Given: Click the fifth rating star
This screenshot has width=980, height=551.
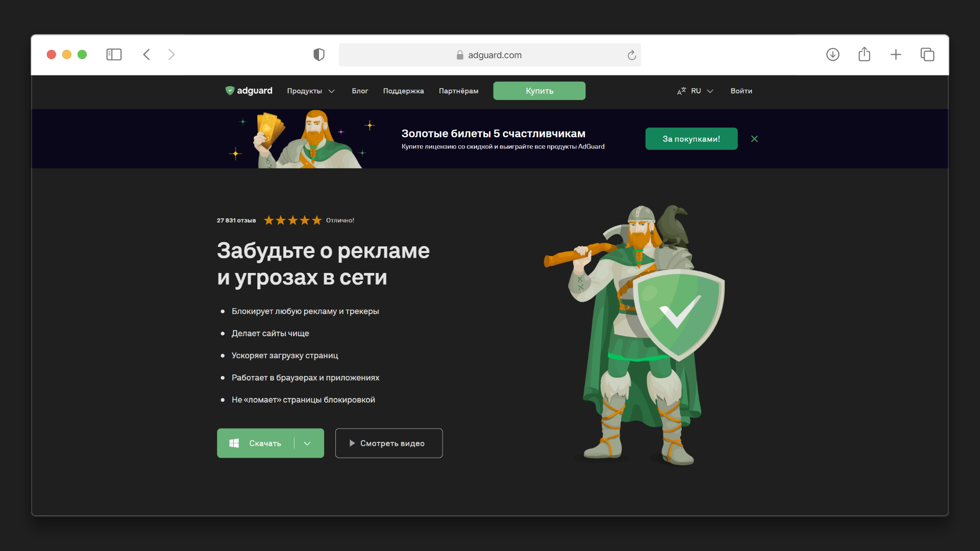Looking at the screenshot, I should point(316,220).
